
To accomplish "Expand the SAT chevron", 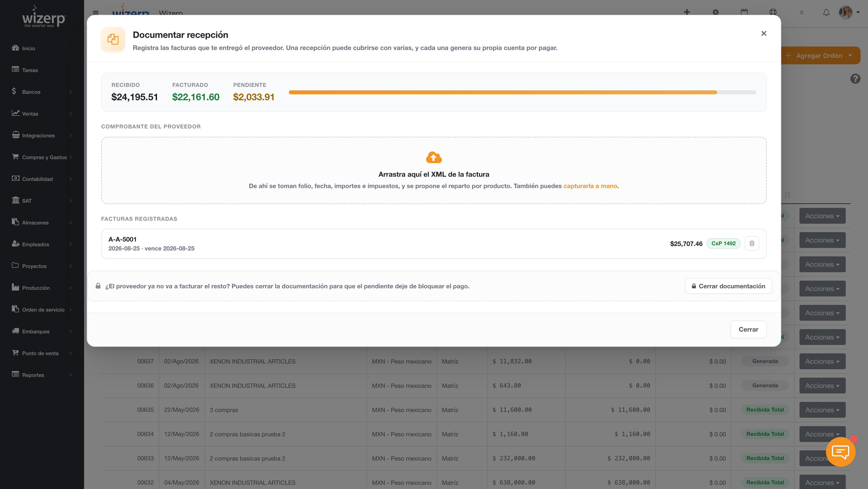I will 70,201.
